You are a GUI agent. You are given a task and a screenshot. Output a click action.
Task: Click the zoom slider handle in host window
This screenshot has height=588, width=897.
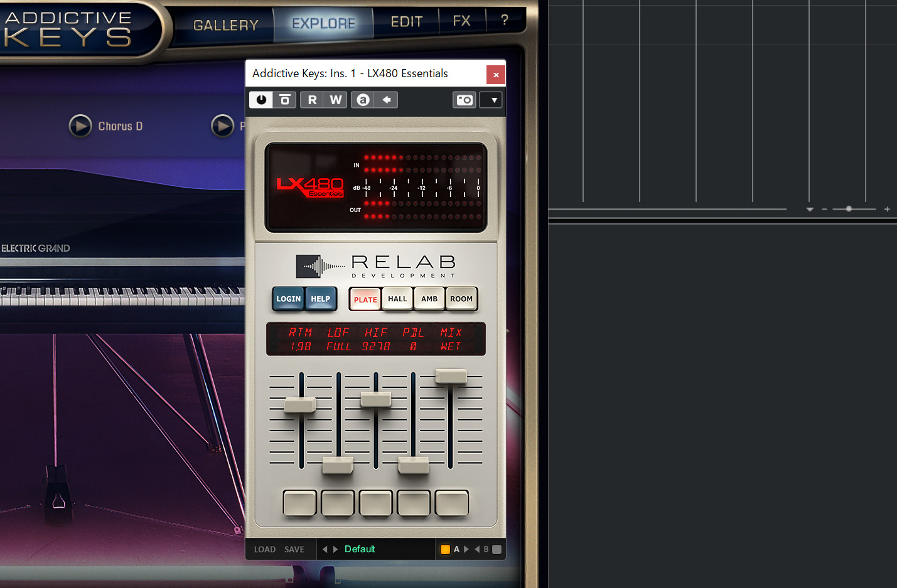tap(849, 209)
